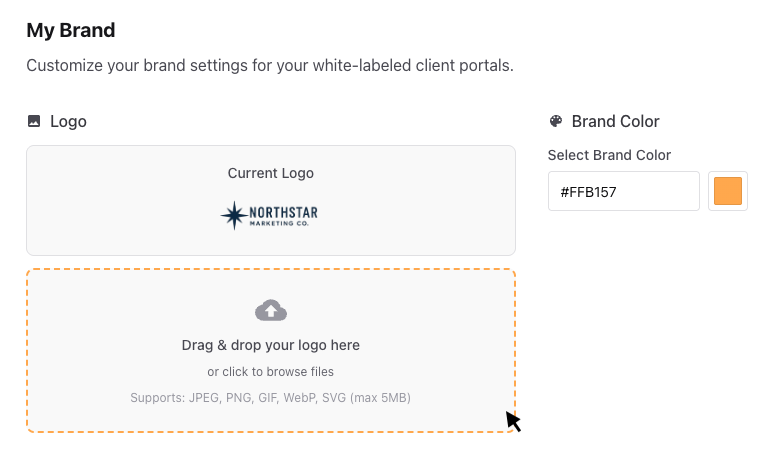Click the "MARKETING CO." text in the logo
This screenshot has height=469, width=766.
click(283, 224)
